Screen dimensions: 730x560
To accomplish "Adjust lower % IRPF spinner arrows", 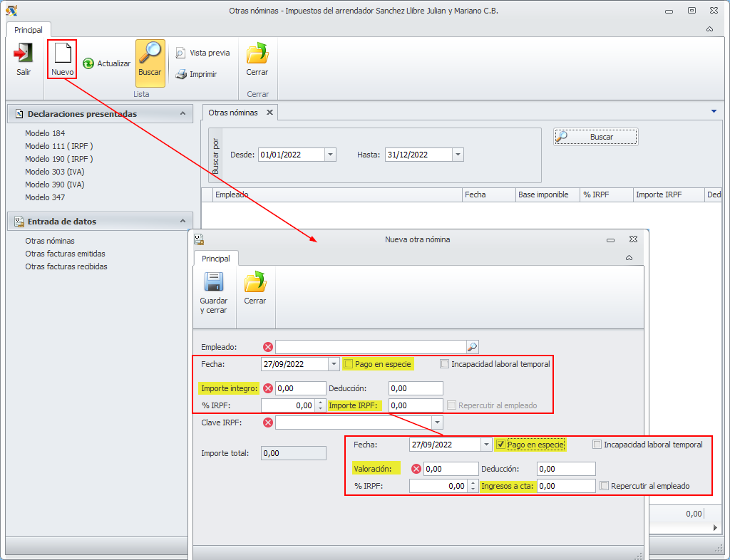I will [x=473, y=486].
